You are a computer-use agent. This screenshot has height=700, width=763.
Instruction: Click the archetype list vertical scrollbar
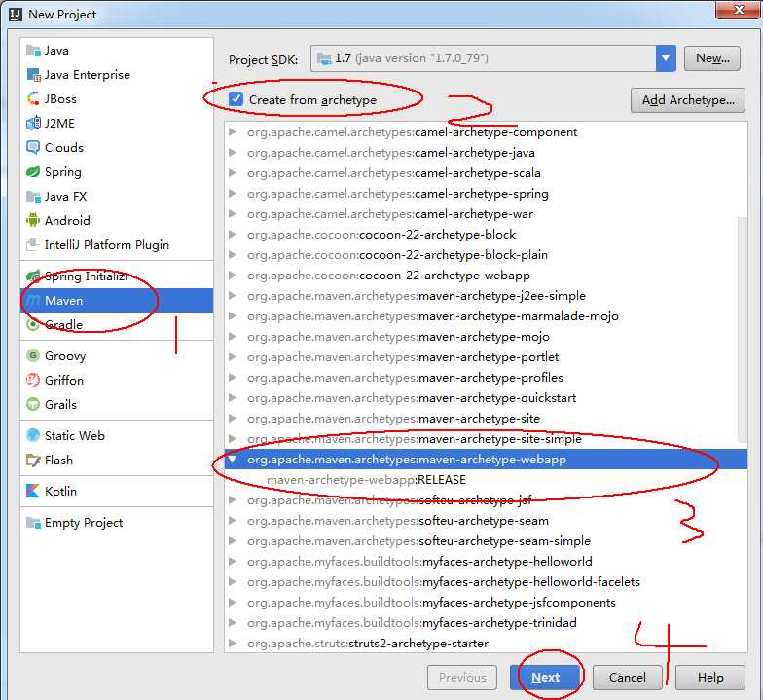pos(743,329)
